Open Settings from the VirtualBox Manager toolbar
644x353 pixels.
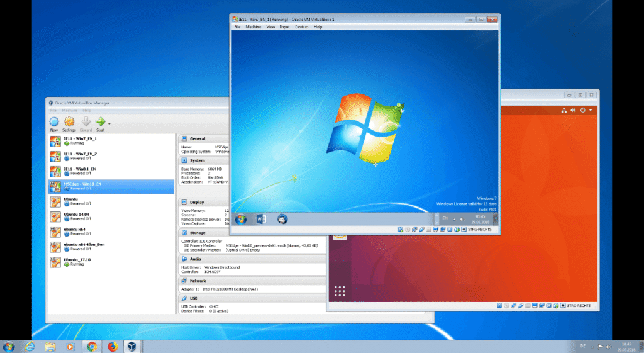point(69,122)
